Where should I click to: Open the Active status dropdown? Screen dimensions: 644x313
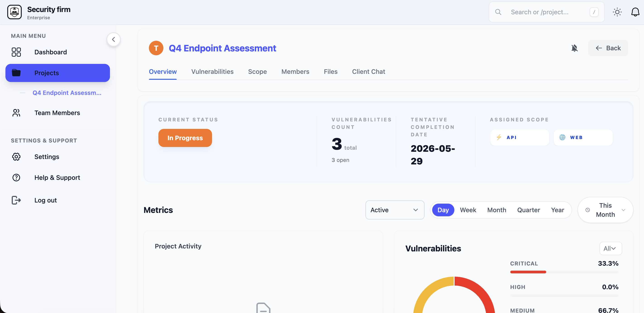click(395, 210)
